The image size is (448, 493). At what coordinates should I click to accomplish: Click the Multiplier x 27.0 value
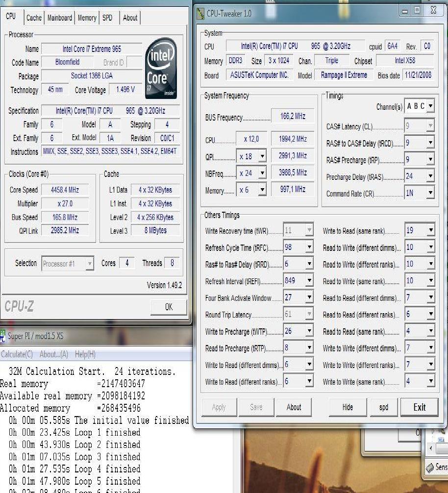pos(65,204)
